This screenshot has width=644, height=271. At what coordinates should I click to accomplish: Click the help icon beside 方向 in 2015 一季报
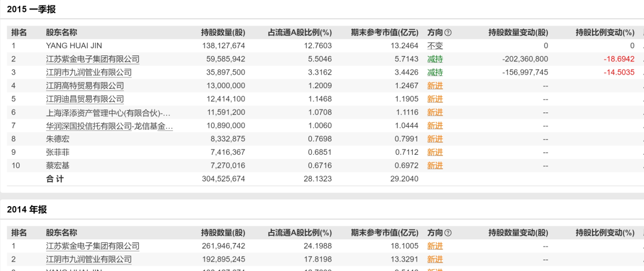point(448,33)
